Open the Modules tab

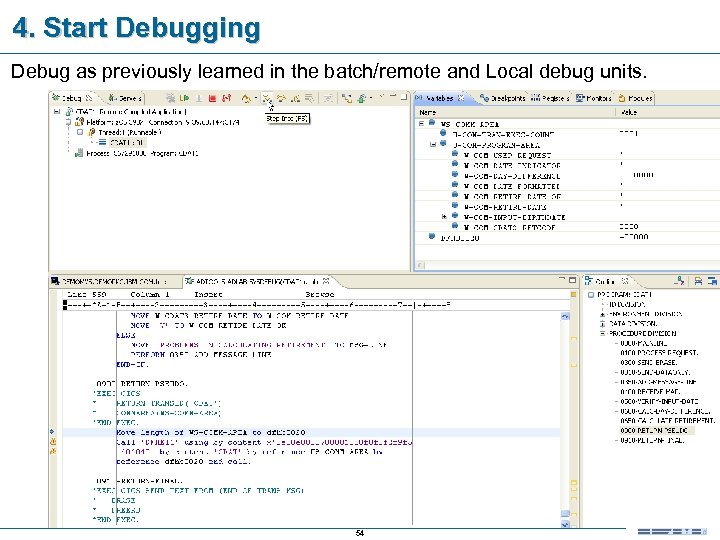click(635, 98)
